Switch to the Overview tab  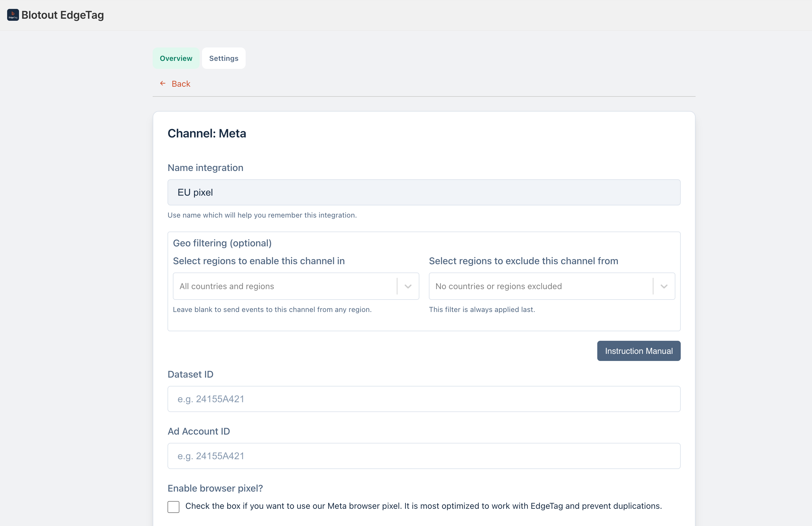[176, 58]
